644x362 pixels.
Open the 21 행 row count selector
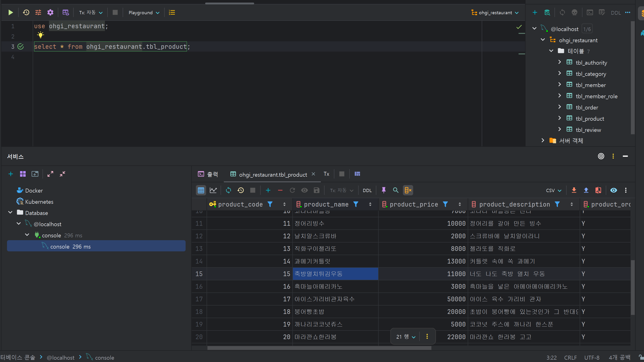[405, 337]
